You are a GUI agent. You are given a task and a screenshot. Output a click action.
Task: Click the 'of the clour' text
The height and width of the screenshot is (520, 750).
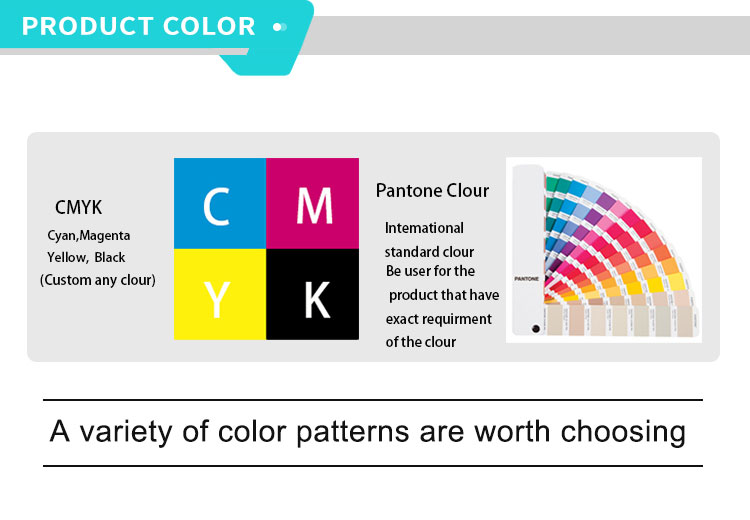(421, 342)
